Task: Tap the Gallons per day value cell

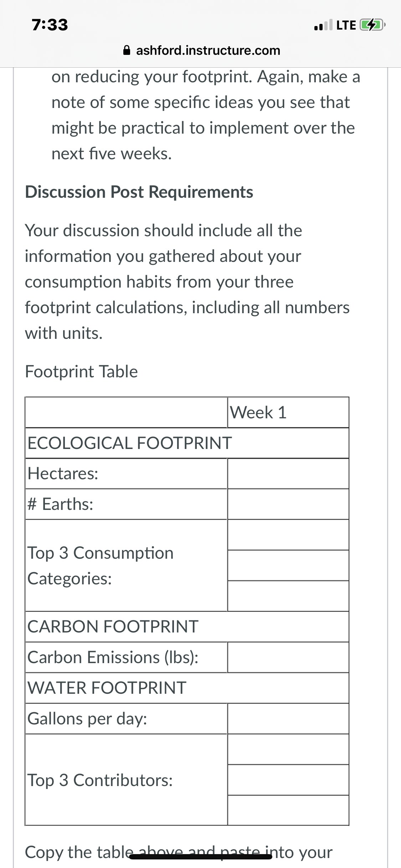Action: [288, 719]
